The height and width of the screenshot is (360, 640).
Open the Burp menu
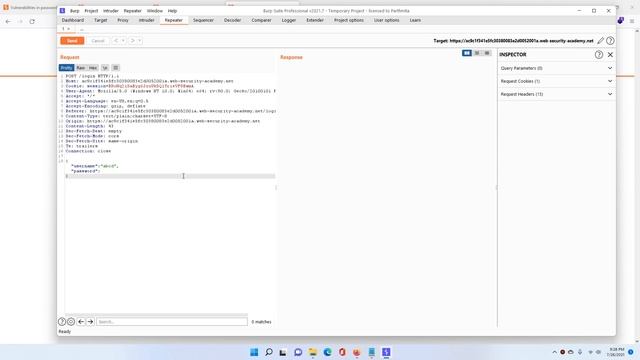point(75,11)
